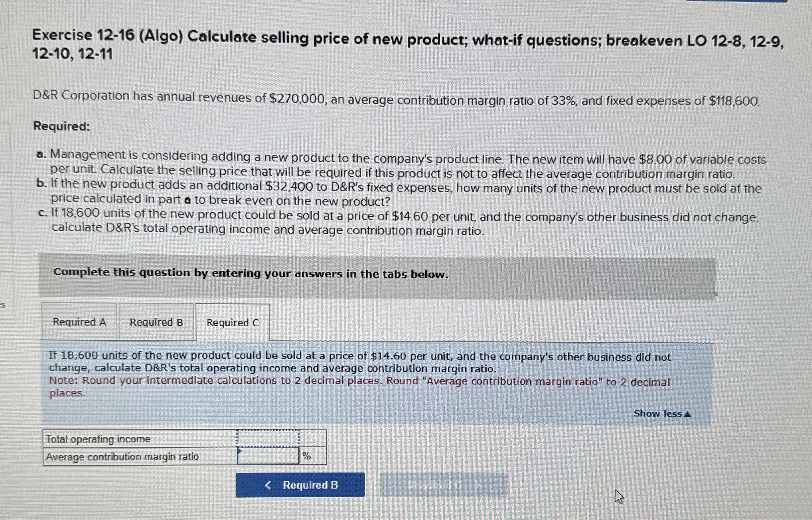The height and width of the screenshot is (520, 812).
Task: Switch to the Required B tab
Action: (156, 323)
